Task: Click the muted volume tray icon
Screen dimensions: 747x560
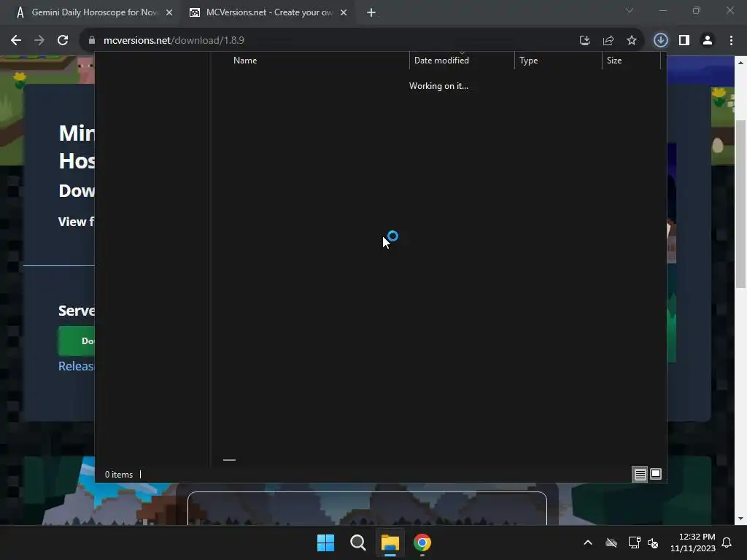Action: (x=653, y=542)
